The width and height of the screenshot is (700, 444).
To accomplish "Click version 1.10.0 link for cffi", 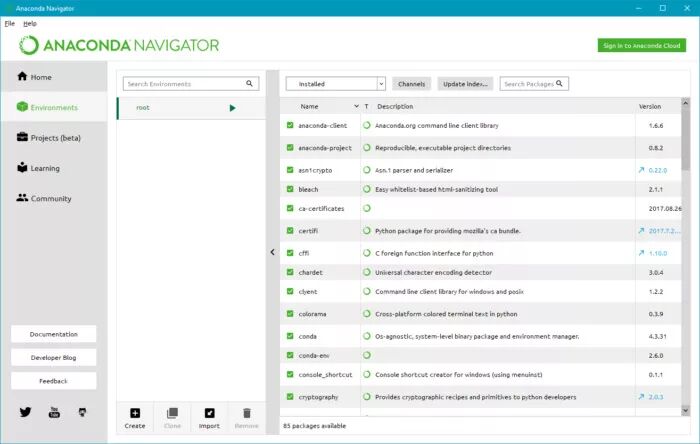I will [658, 253].
